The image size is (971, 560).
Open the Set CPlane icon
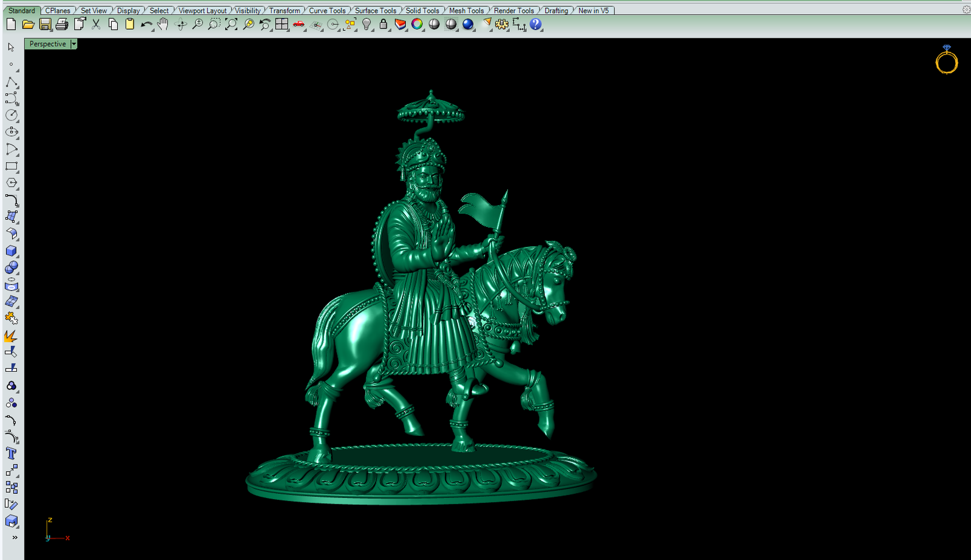click(x=316, y=24)
